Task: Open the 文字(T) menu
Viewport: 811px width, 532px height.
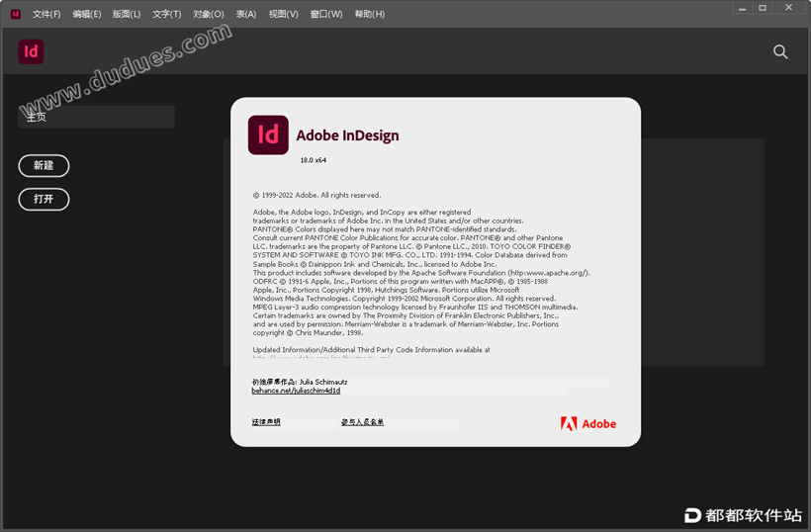Action: pyautogui.click(x=166, y=14)
